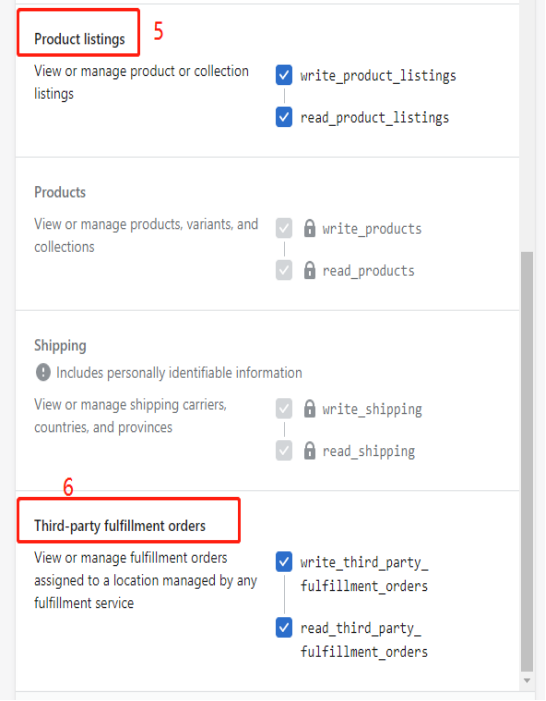This screenshot has width=546, height=701.
Task: Click the Products section heading
Action: coord(60,192)
